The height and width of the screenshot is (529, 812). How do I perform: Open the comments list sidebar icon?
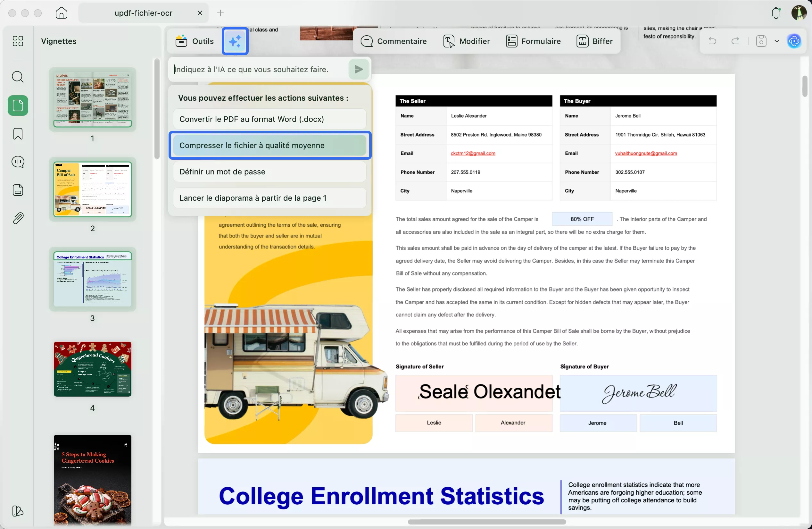pos(18,162)
